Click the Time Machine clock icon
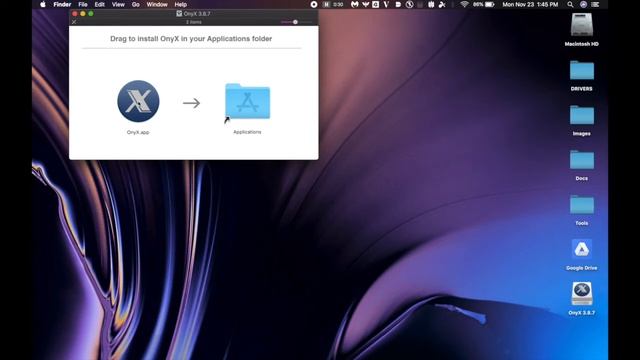Viewport: 640px width, 360px height. 409,4
